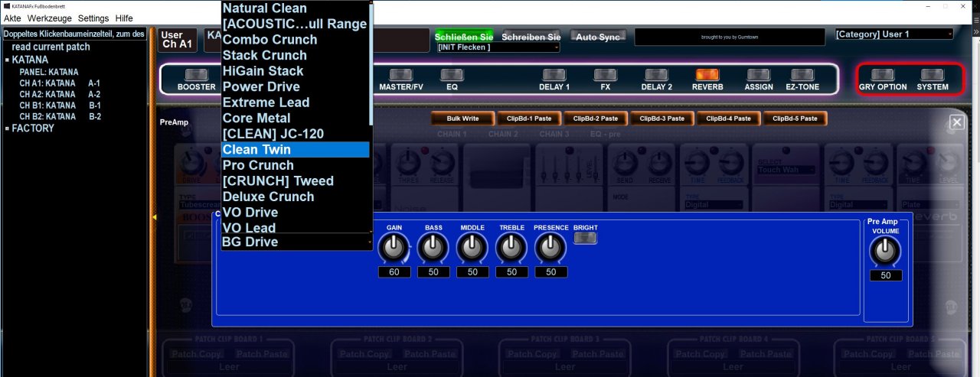Choose VO Drive from the amp list
The image size is (980, 377).
295,213
